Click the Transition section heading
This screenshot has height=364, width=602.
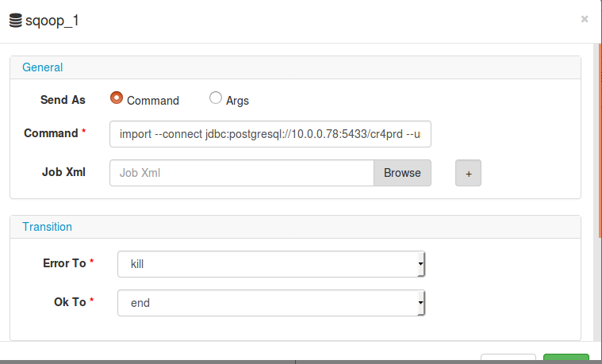point(47,227)
